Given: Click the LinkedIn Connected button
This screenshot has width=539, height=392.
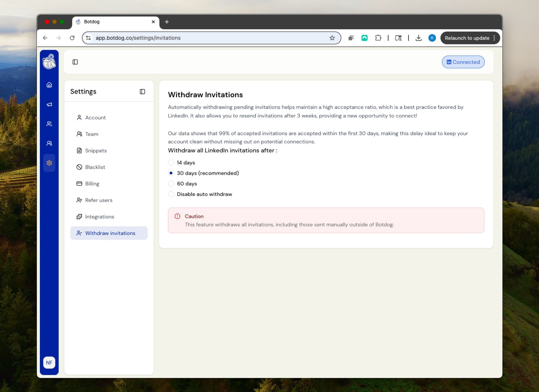Looking at the screenshot, I should [463, 62].
